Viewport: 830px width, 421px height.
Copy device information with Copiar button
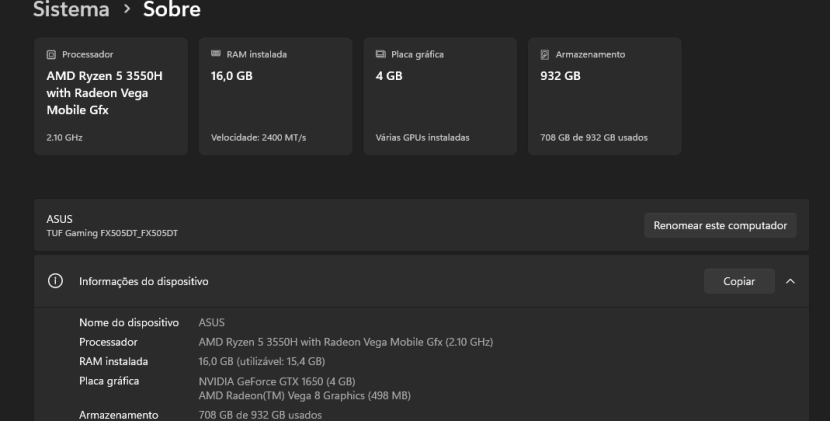click(x=739, y=281)
